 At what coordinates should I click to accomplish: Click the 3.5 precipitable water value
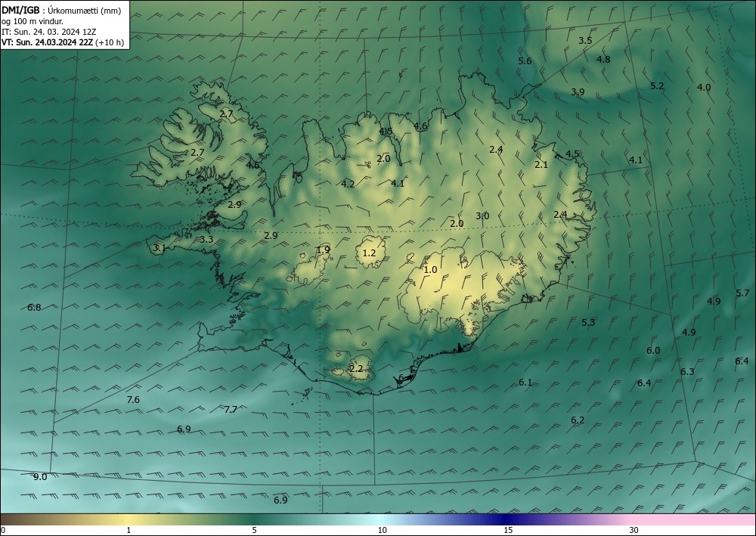click(585, 41)
